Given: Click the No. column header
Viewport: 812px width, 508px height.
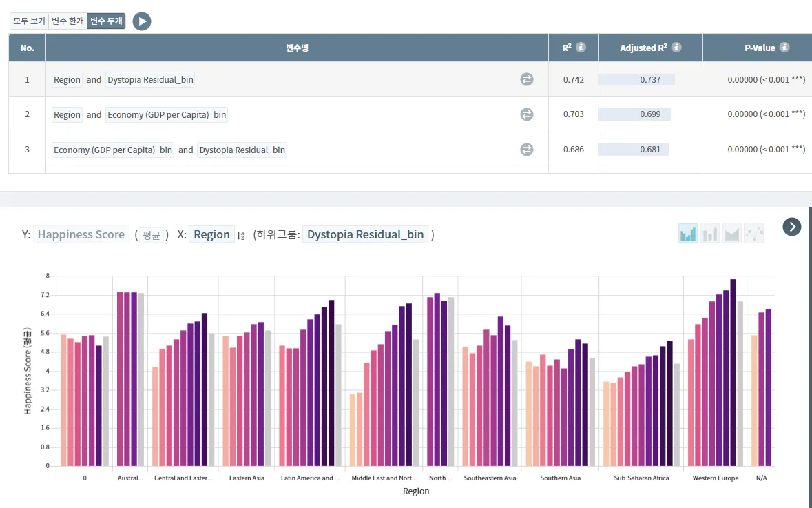Looking at the screenshot, I should point(28,48).
